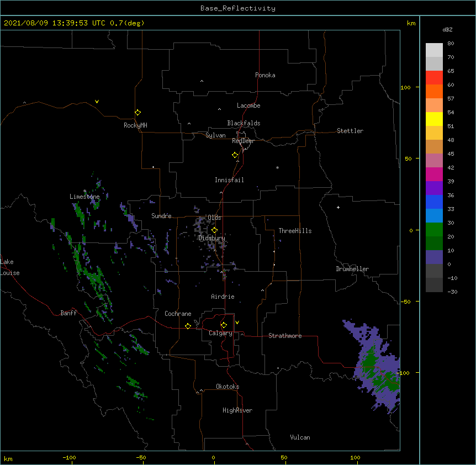Viewport: 476px width, 465px height.
Task: Click the Lake Louise label
Action: click(x=10, y=267)
